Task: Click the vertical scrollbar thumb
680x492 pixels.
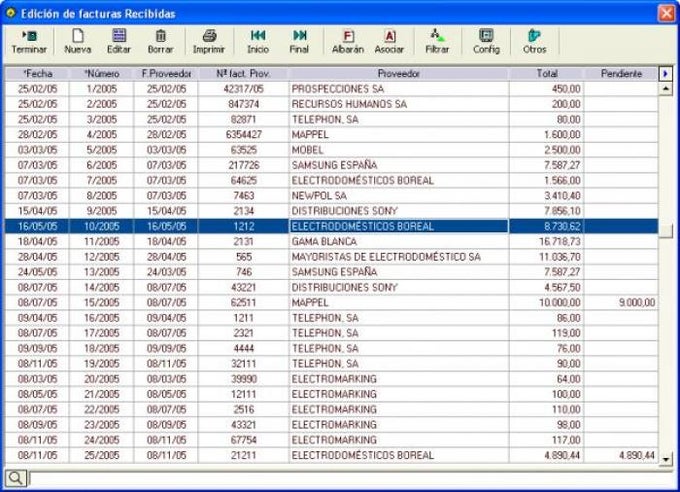Action: point(665,230)
